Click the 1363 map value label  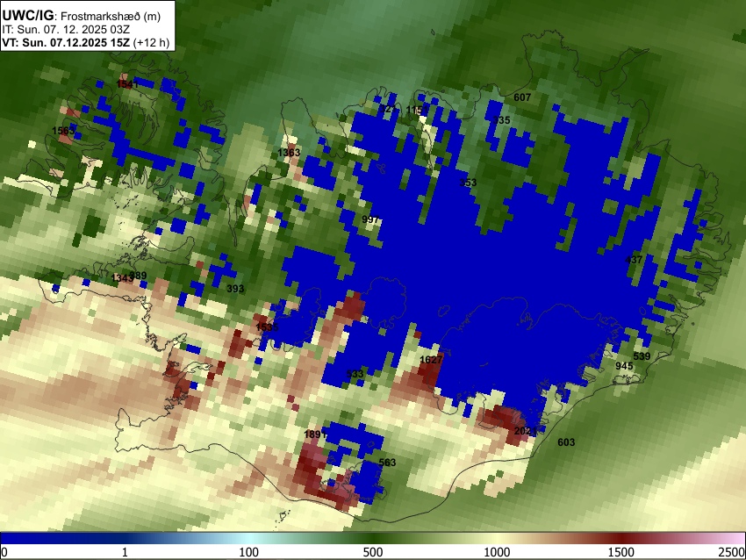click(289, 152)
